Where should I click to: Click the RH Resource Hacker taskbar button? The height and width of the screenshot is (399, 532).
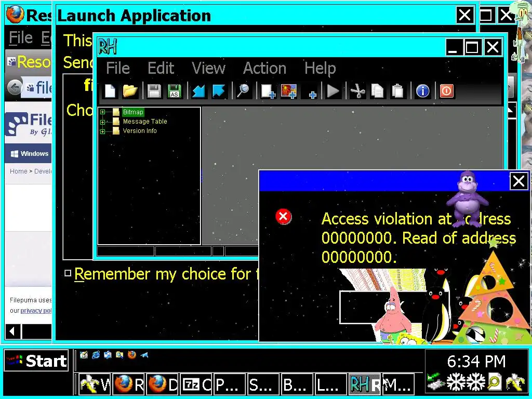364,384
